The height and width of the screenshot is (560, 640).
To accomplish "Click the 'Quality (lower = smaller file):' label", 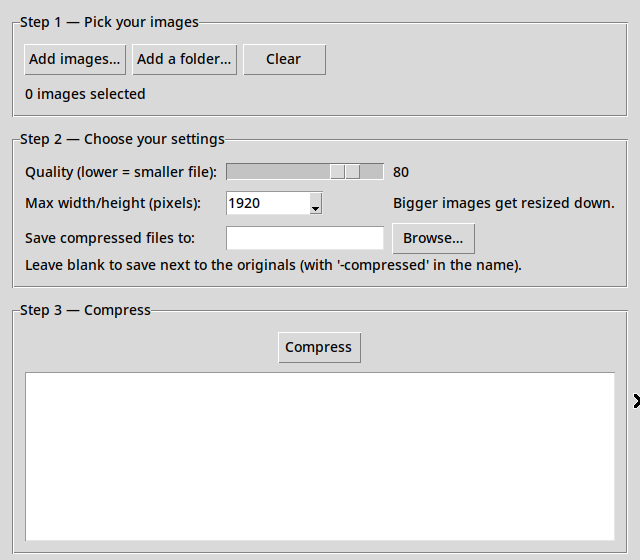I will [121, 172].
